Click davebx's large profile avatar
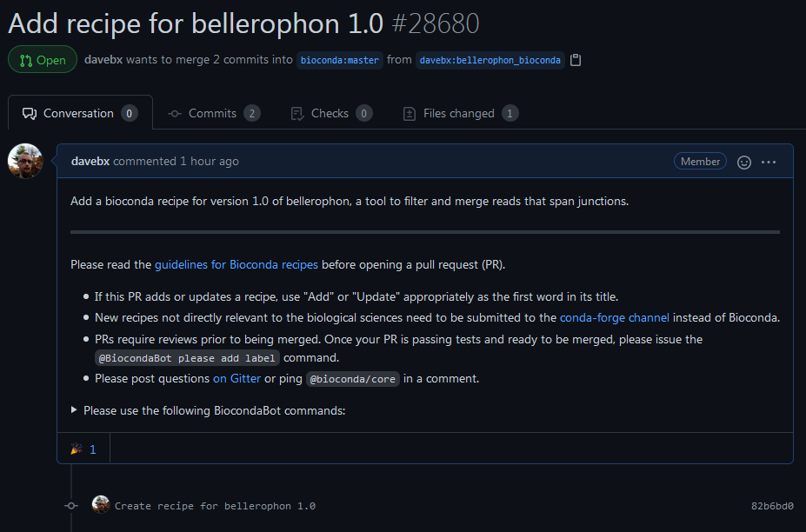Image resolution: width=806 pixels, height=532 pixels. [25, 162]
